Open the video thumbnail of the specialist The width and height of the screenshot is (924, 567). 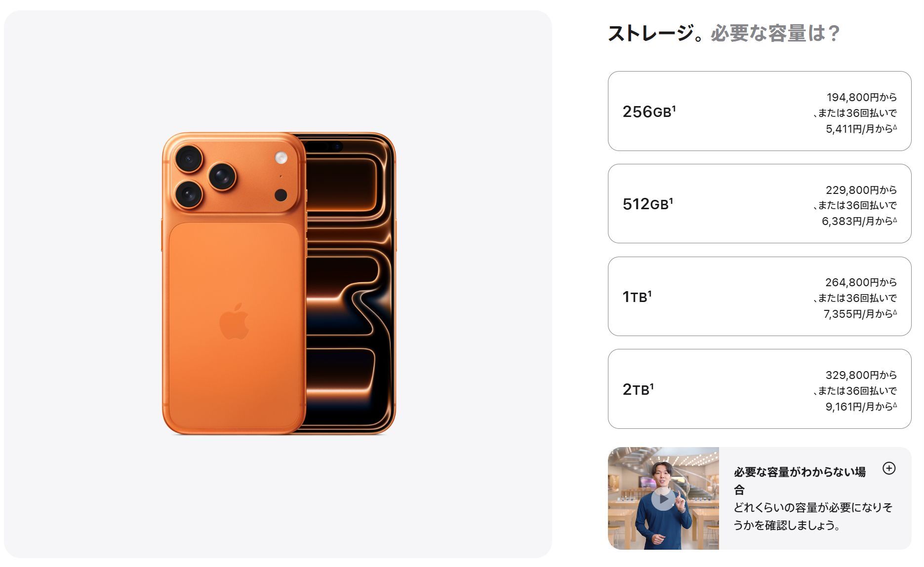click(x=663, y=498)
